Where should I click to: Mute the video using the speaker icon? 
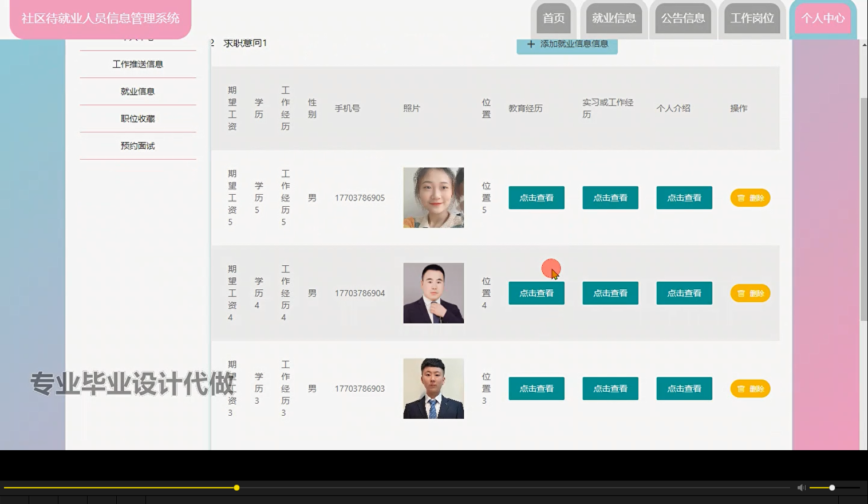click(800, 487)
